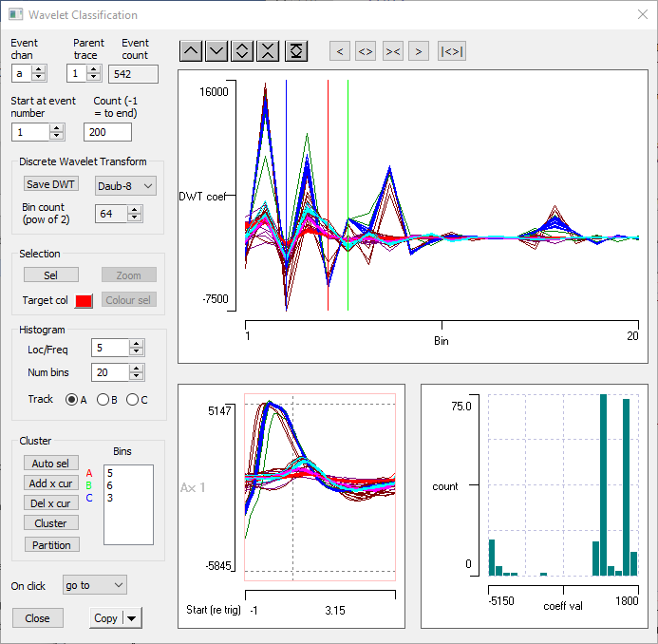Select Track C radio button
This screenshot has height=644, width=658.
pyautogui.click(x=133, y=400)
